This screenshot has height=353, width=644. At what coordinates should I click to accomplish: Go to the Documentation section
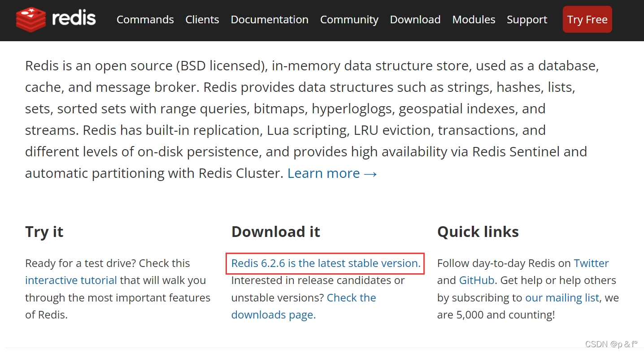(x=269, y=20)
